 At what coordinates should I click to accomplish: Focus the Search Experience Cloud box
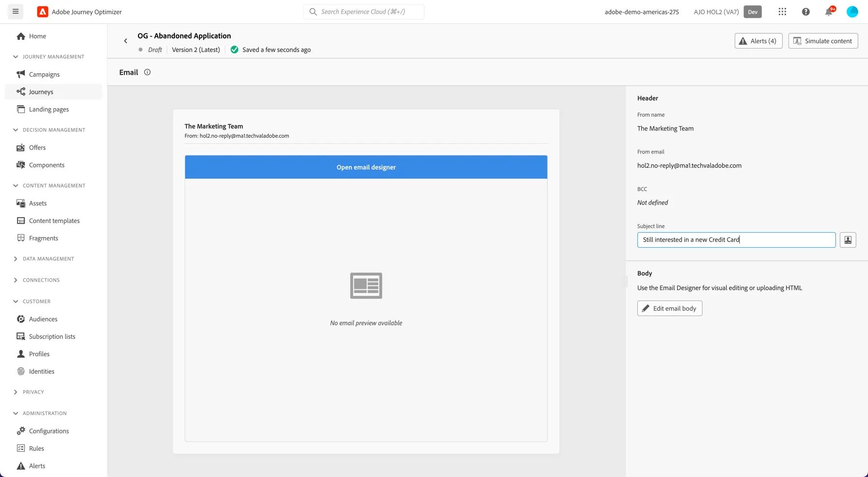(364, 12)
